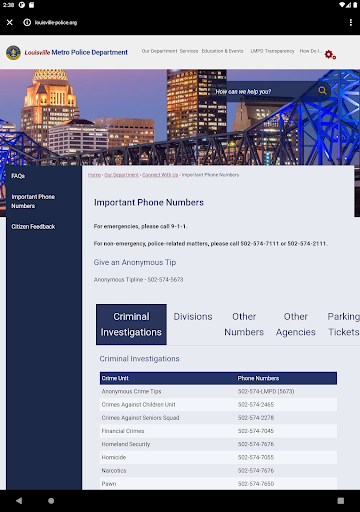
Task: Open the Louisville Metro Police Department title link
Action: (x=76, y=52)
